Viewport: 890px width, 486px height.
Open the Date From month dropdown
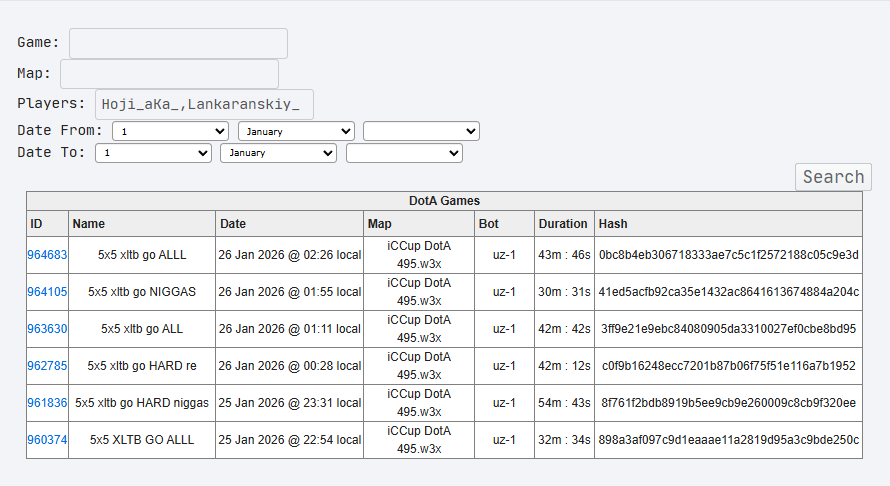[296, 131]
